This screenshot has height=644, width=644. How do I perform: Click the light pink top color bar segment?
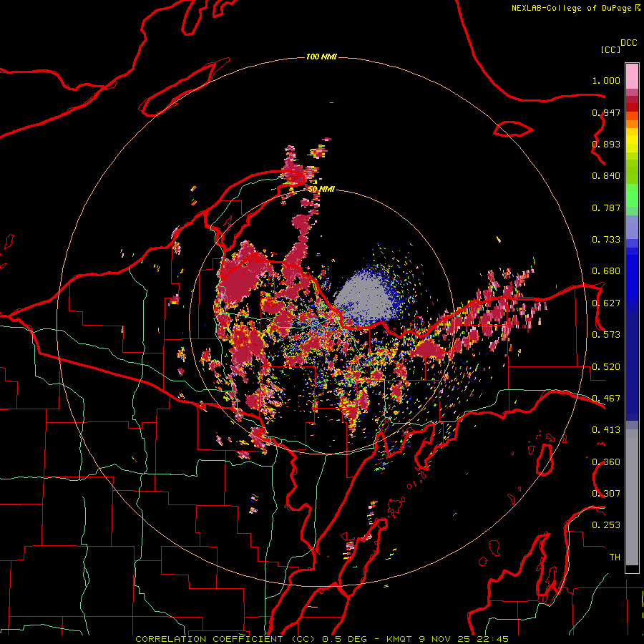(632, 76)
